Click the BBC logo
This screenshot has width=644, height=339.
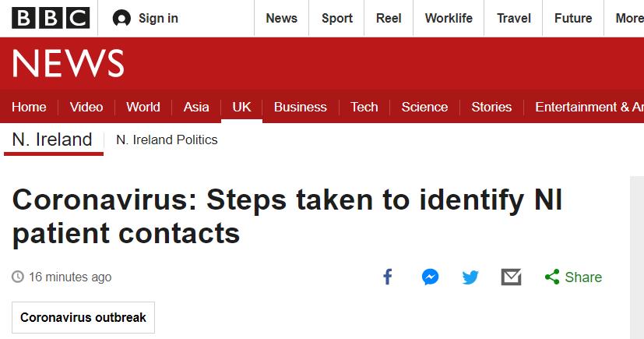(51, 19)
